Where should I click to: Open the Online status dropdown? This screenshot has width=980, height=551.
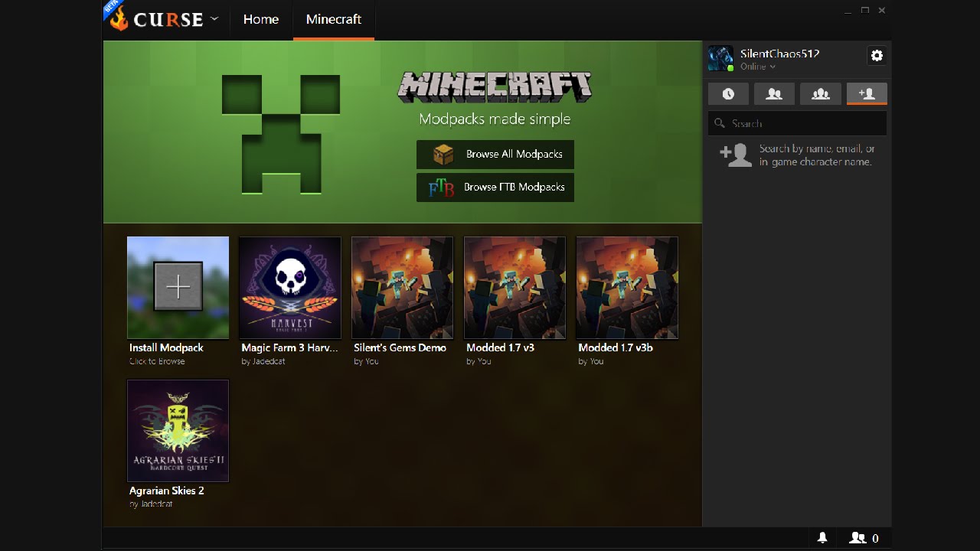pyautogui.click(x=758, y=67)
